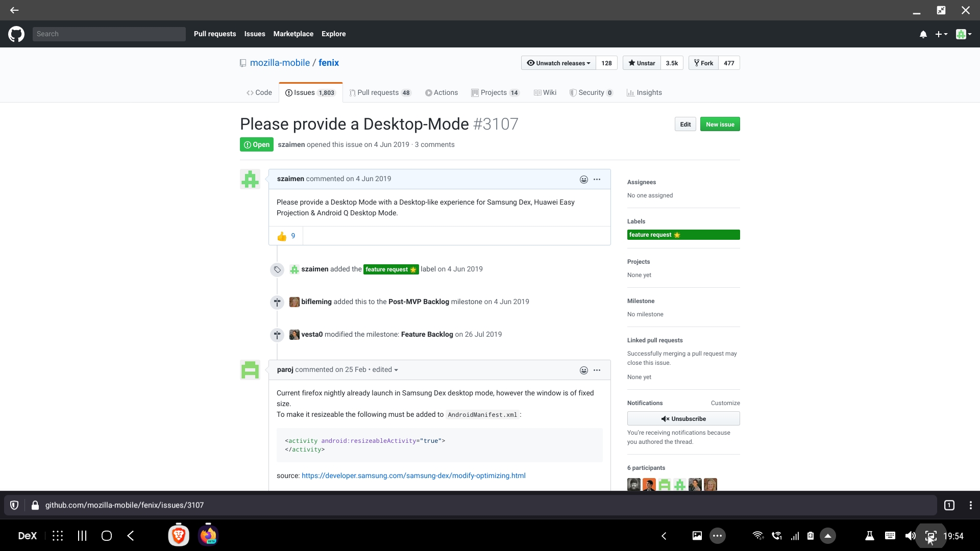980x551 pixels.
Task: Click the green New issue button
Action: pyautogui.click(x=720, y=124)
